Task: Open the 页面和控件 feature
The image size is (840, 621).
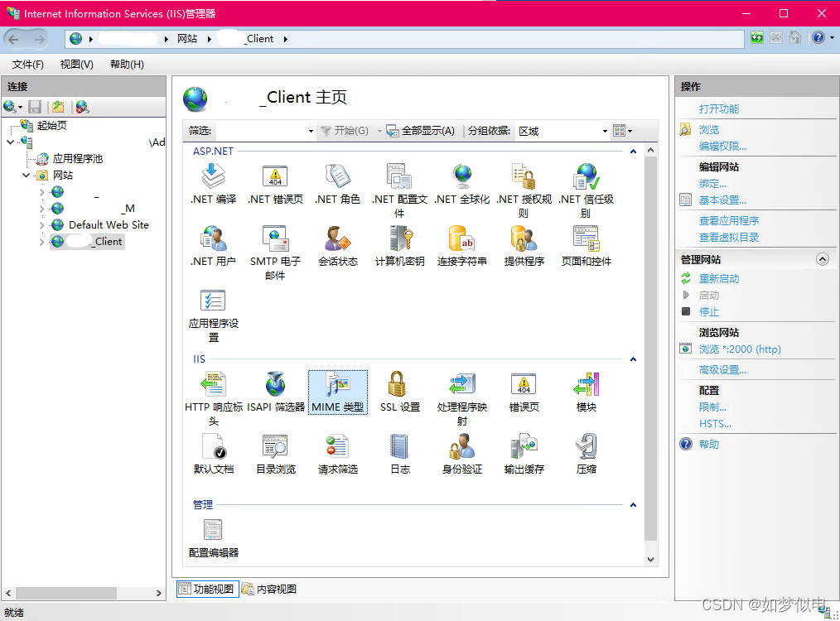Action: point(586,246)
